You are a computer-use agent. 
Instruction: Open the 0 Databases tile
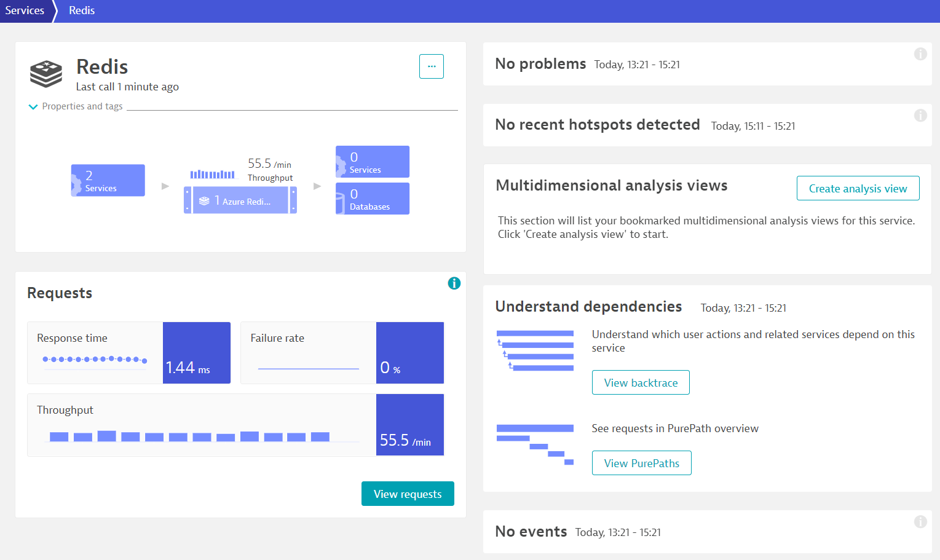373,199
